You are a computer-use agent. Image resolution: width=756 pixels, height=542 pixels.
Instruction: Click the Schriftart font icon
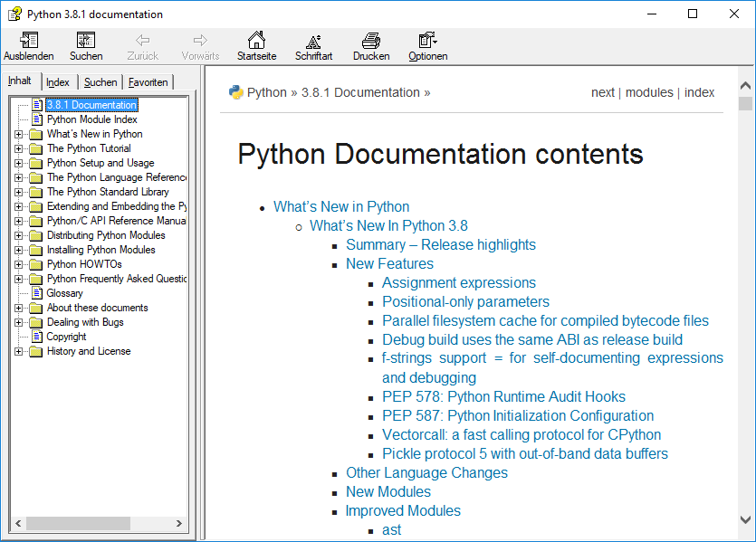coord(313,41)
